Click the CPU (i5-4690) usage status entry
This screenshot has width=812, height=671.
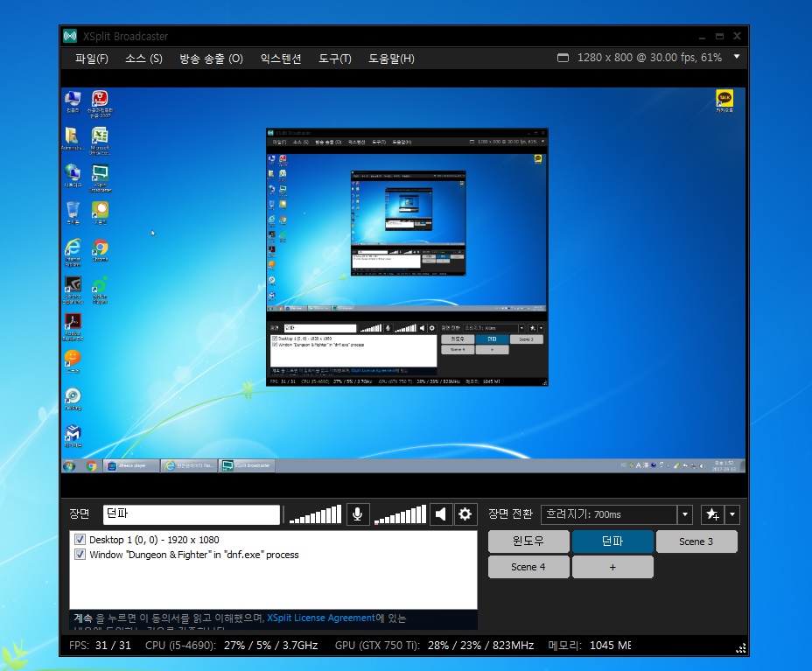coord(232,646)
